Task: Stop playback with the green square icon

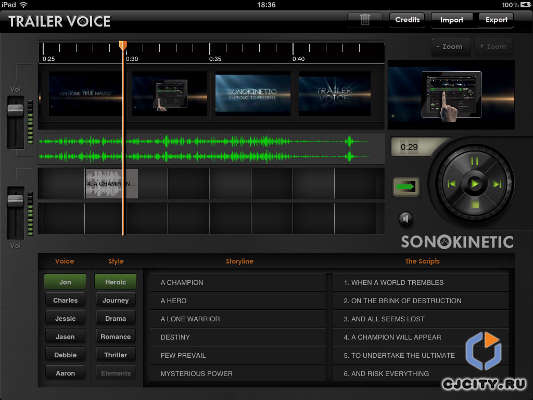Action: click(475, 205)
